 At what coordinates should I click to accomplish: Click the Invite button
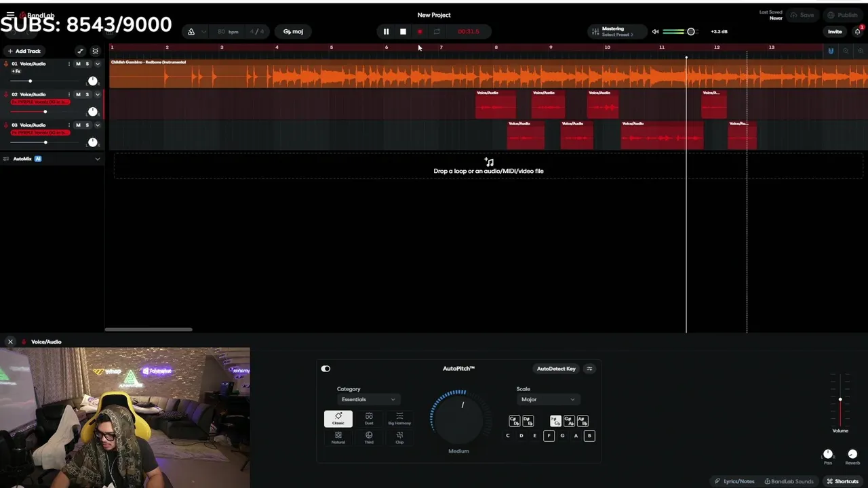pyautogui.click(x=835, y=32)
